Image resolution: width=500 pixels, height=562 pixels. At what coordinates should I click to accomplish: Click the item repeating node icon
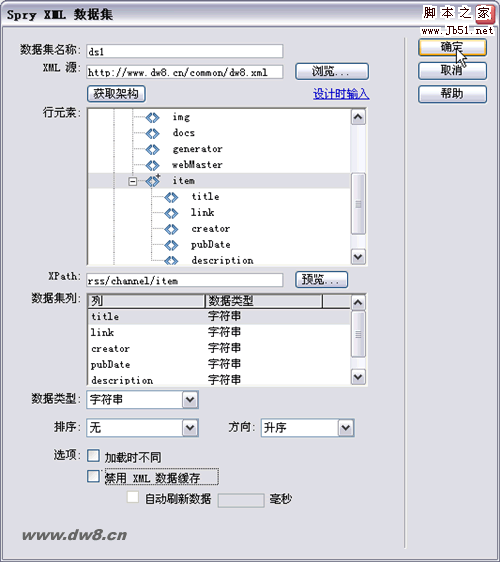click(x=153, y=181)
